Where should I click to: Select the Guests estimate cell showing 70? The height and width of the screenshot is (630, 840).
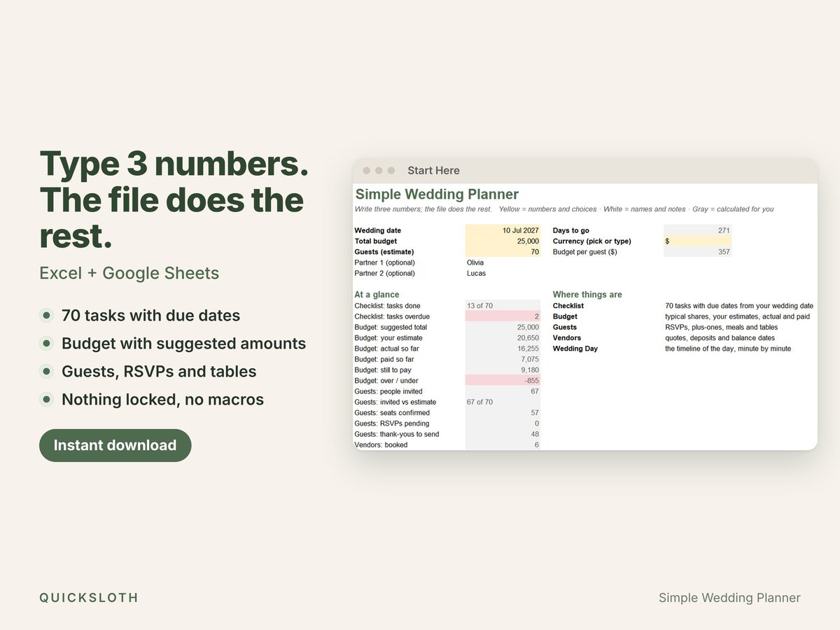[x=503, y=252]
